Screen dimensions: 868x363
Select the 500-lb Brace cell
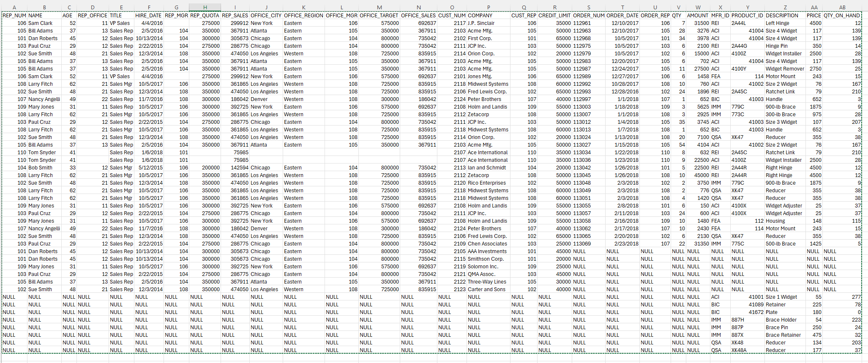(x=785, y=243)
